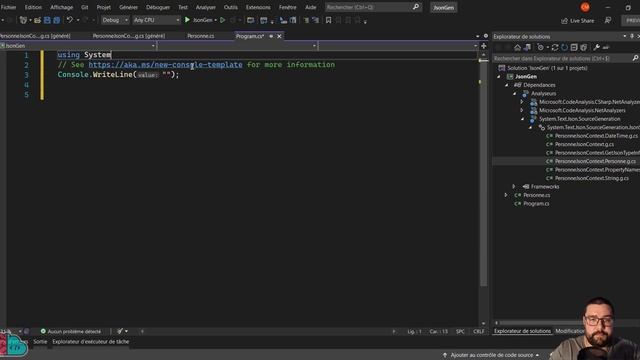Click the Open file toolbar icon
Screen dimensions: 640x360
tap(38, 20)
